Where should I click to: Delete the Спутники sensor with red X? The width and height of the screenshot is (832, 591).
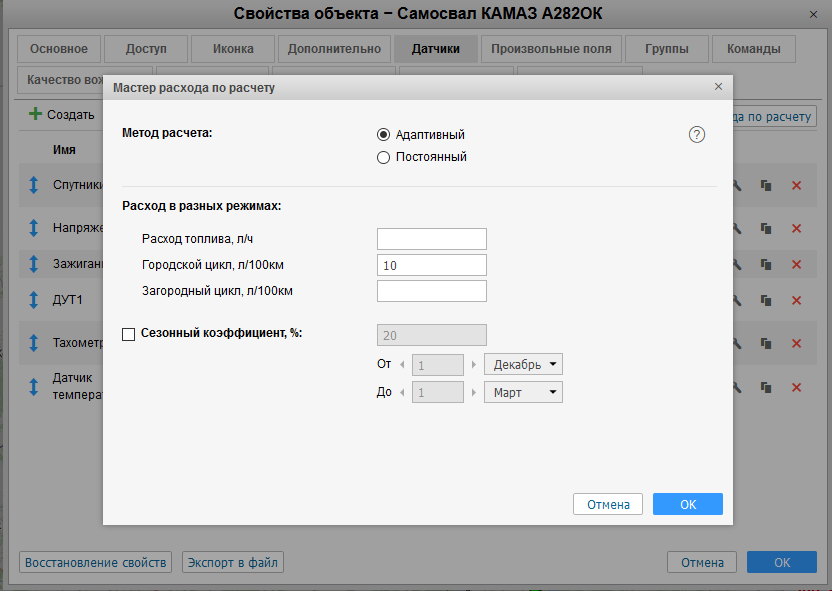pos(797,185)
